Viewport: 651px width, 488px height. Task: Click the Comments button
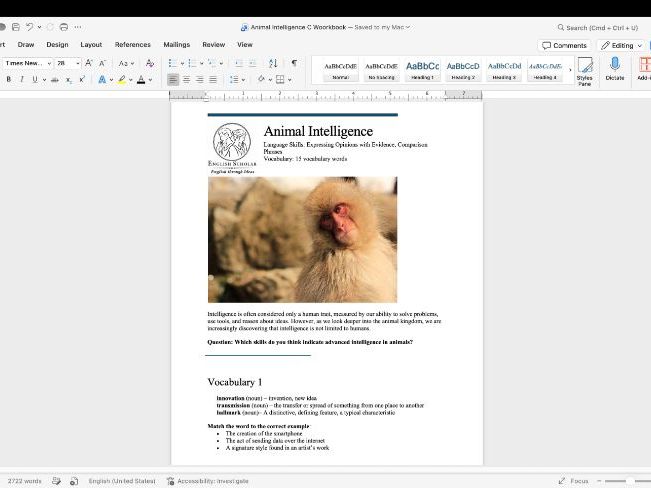coord(564,45)
